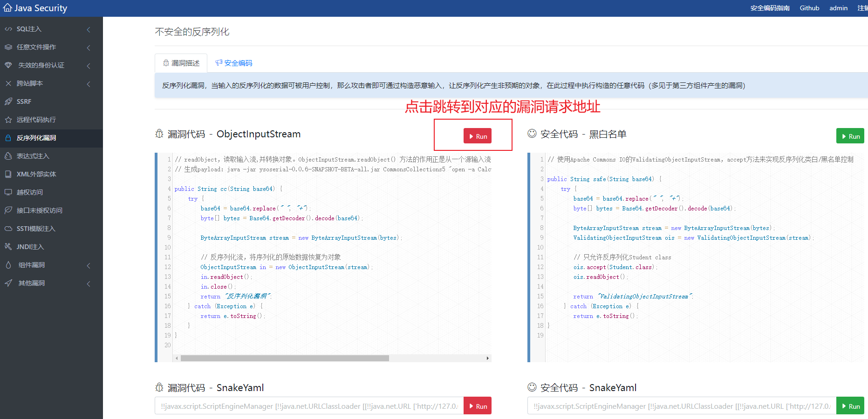Screen dimensions: 868x419
Task: Open the XML外部实体 menu item
Action: point(51,174)
